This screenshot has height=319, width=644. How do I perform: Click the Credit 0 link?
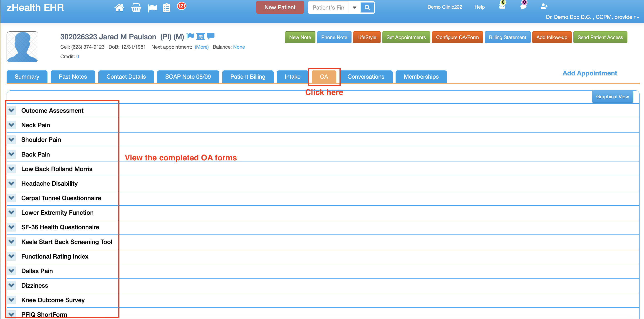point(78,57)
